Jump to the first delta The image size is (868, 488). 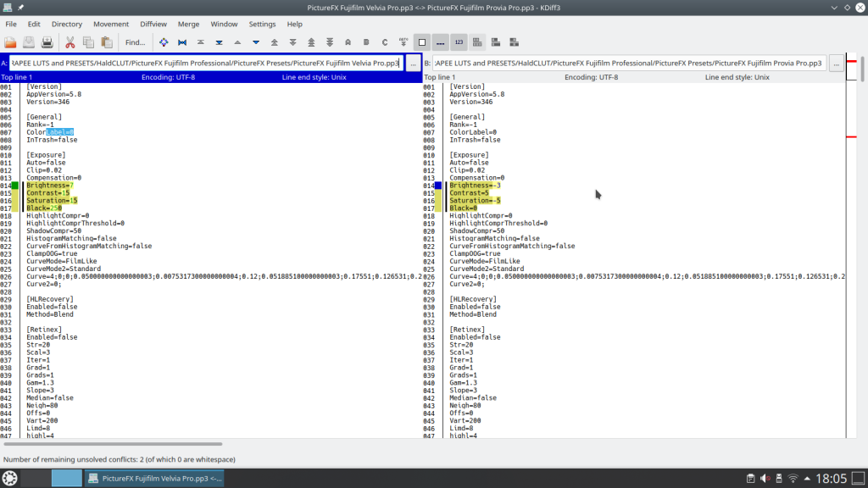click(200, 42)
